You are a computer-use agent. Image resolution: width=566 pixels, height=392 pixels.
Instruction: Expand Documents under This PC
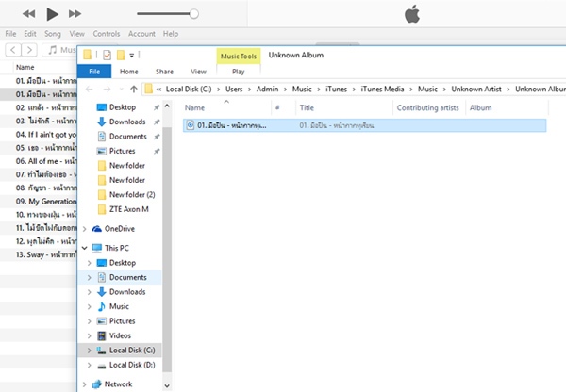click(90, 277)
